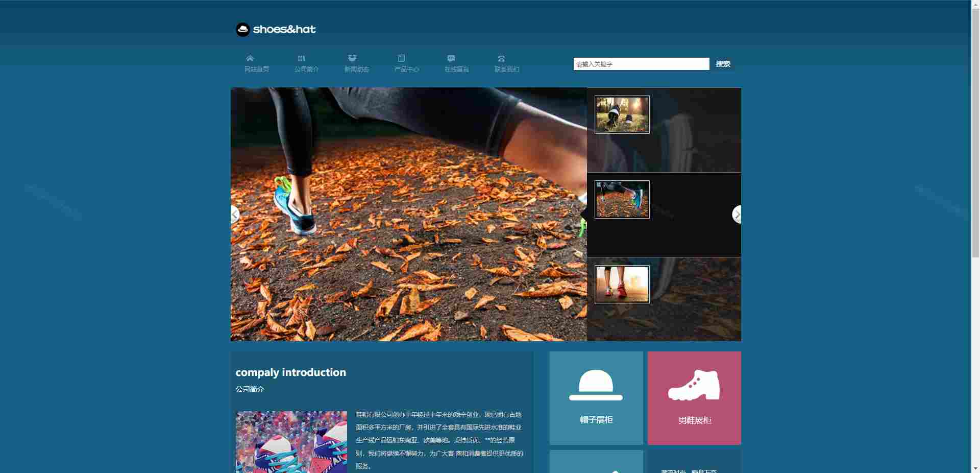This screenshot has height=473, width=980.
Task: Select the autumn leaves runner slide thumbnail
Action: 622,200
